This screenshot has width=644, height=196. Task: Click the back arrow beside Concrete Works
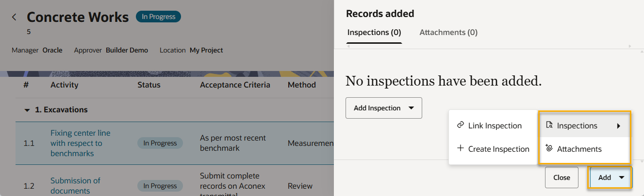[x=14, y=18]
